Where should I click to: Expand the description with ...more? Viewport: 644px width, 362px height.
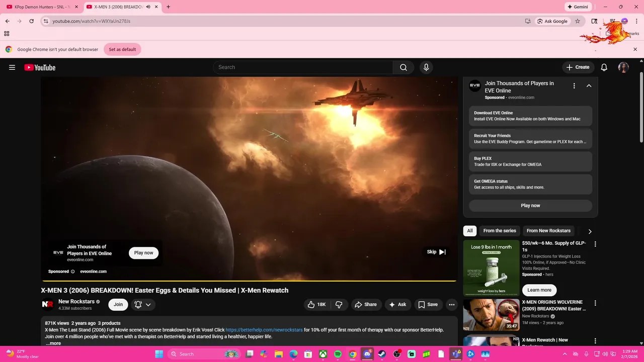tap(53, 343)
